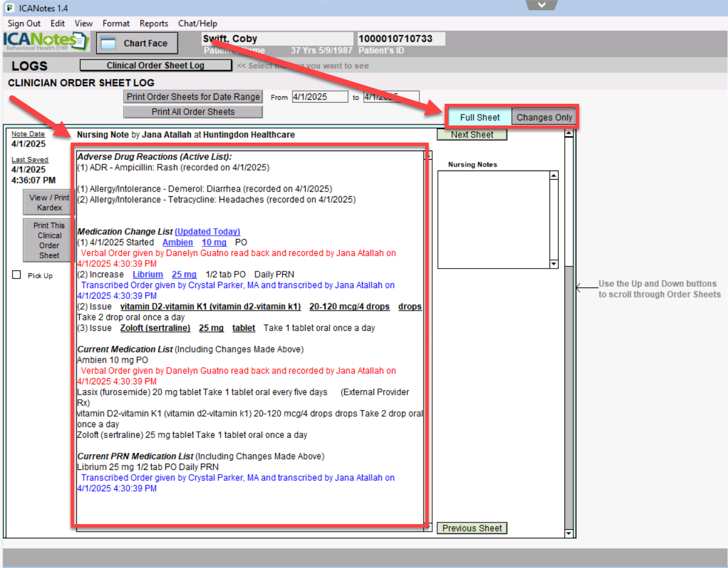The width and height of the screenshot is (728, 568).
Task: Go to Next Sheet
Action: [471, 135]
